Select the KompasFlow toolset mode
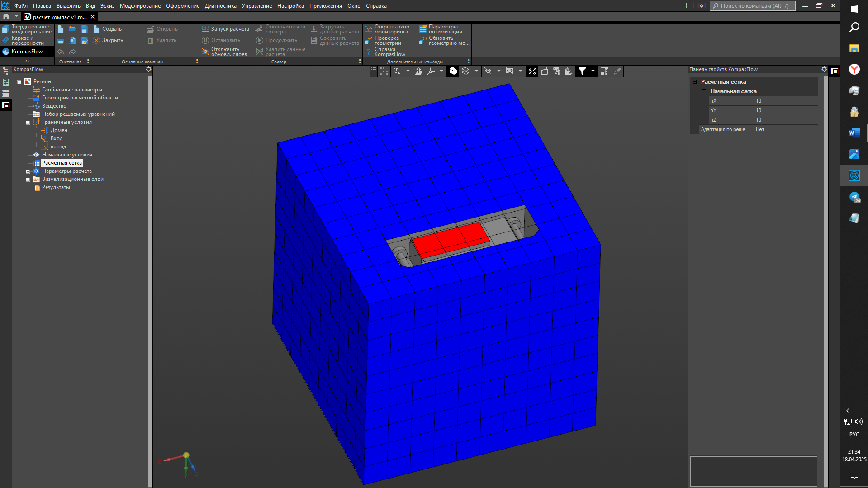 tap(27, 52)
